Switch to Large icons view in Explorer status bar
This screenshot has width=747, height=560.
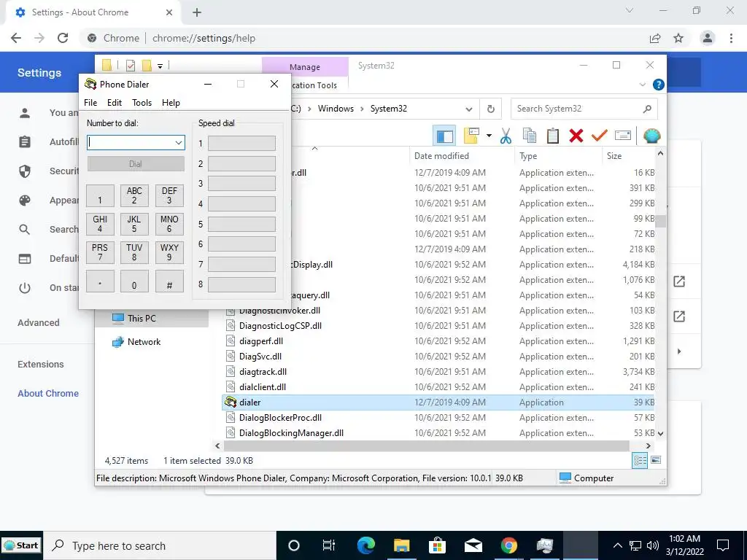pyautogui.click(x=656, y=460)
